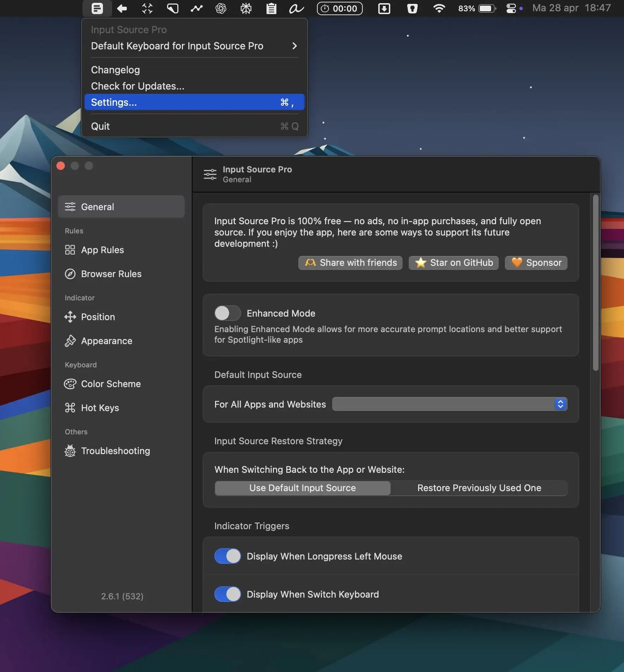Image resolution: width=624 pixels, height=672 pixels.
Task: Click the settings pane vertical scrollbar
Action: coord(596,283)
